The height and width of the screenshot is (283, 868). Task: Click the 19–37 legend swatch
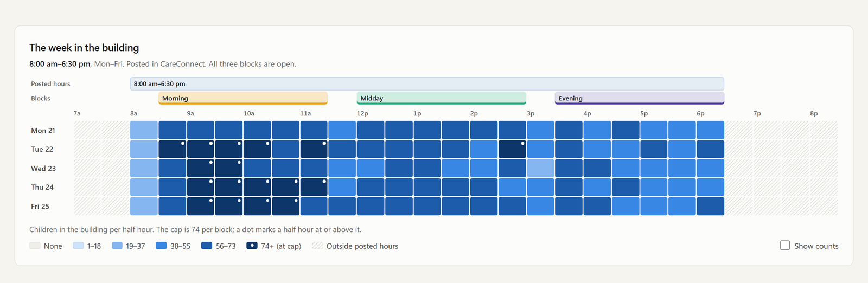[117, 246]
